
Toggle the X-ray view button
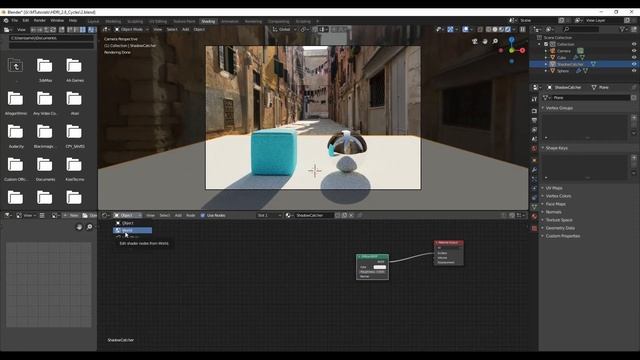(x=480, y=29)
